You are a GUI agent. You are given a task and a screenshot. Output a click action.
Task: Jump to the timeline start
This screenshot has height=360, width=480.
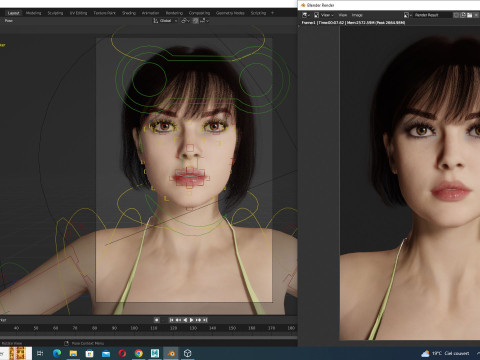pyautogui.click(x=172, y=320)
